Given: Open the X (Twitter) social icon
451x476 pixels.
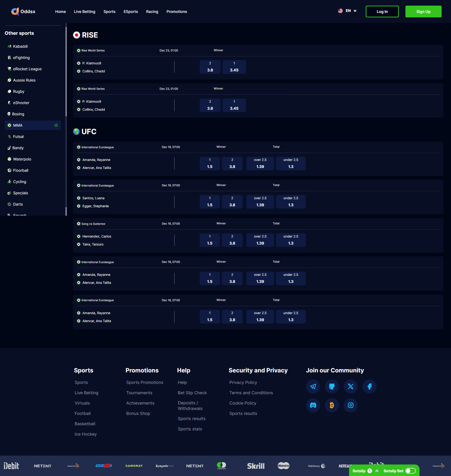Looking at the screenshot, I should tap(350, 386).
